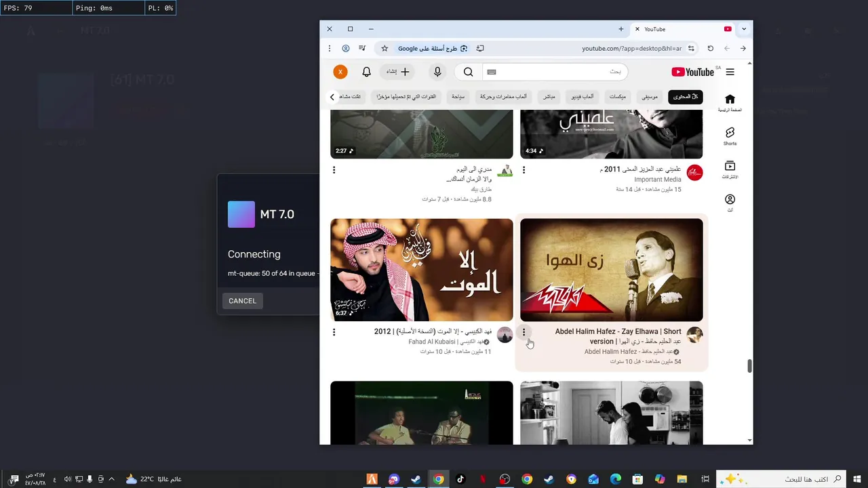Screen dimensions: 868x488
Task: Open the on-screen keyboard in search box
Action: click(x=492, y=72)
